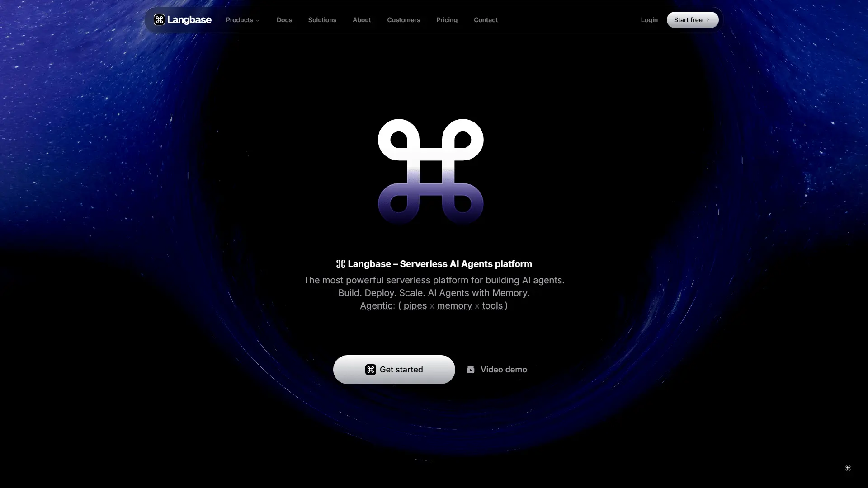Click the memory link in the tagline

coord(454,306)
